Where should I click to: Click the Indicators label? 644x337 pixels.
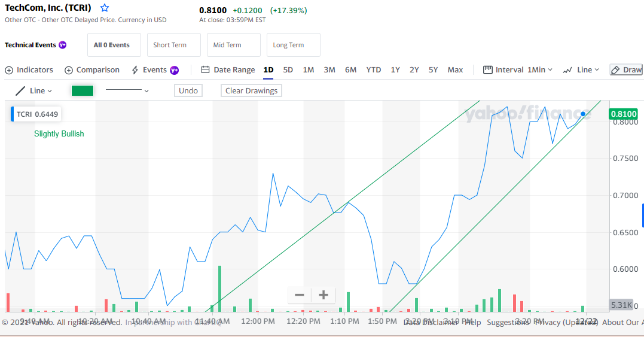35,70
